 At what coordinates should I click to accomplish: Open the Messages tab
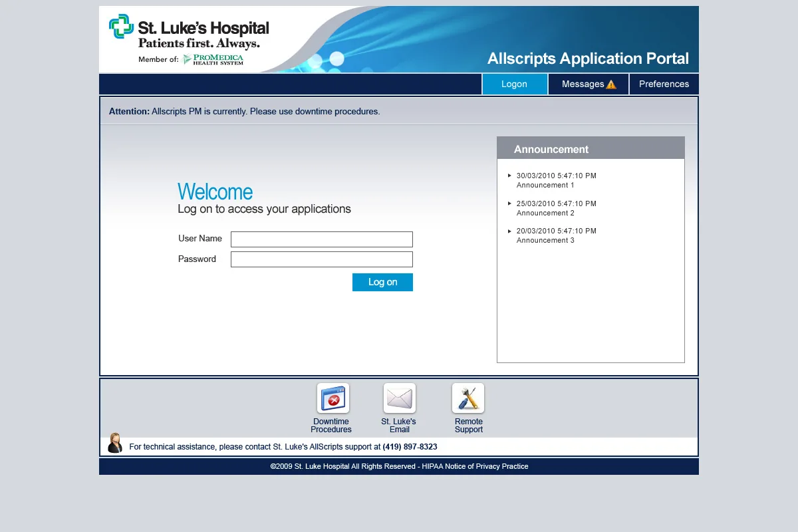click(x=589, y=84)
